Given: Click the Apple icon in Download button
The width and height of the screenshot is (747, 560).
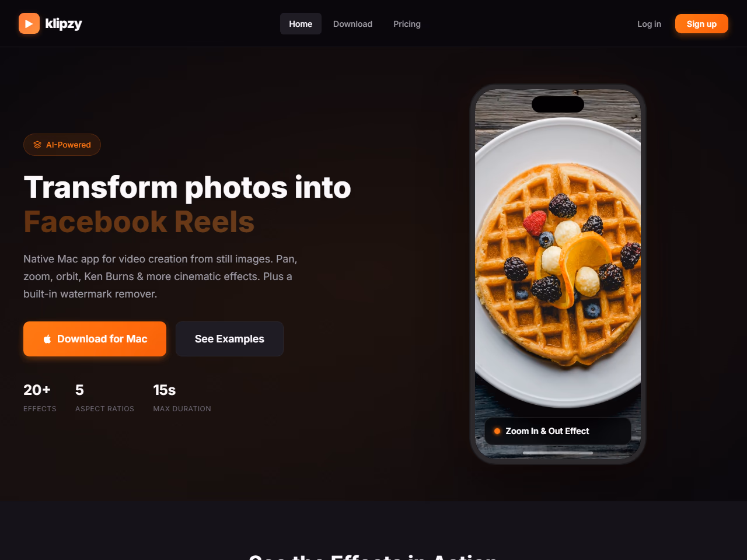Looking at the screenshot, I should (x=47, y=339).
